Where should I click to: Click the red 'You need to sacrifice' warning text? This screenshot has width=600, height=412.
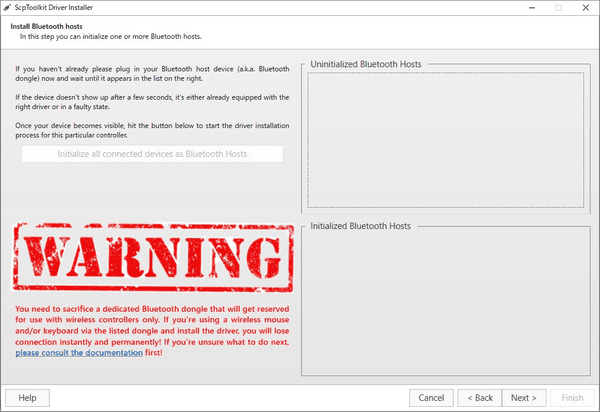pos(152,331)
